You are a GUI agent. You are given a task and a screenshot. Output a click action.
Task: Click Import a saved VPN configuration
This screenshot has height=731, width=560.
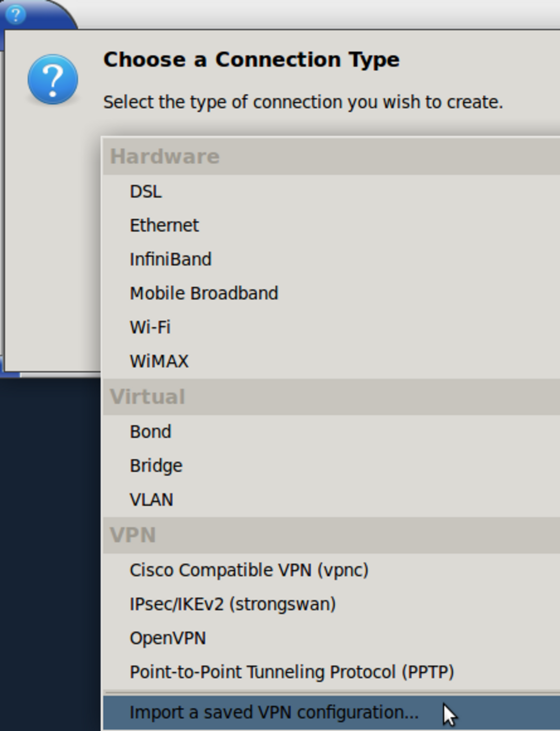[x=274, y=713]
